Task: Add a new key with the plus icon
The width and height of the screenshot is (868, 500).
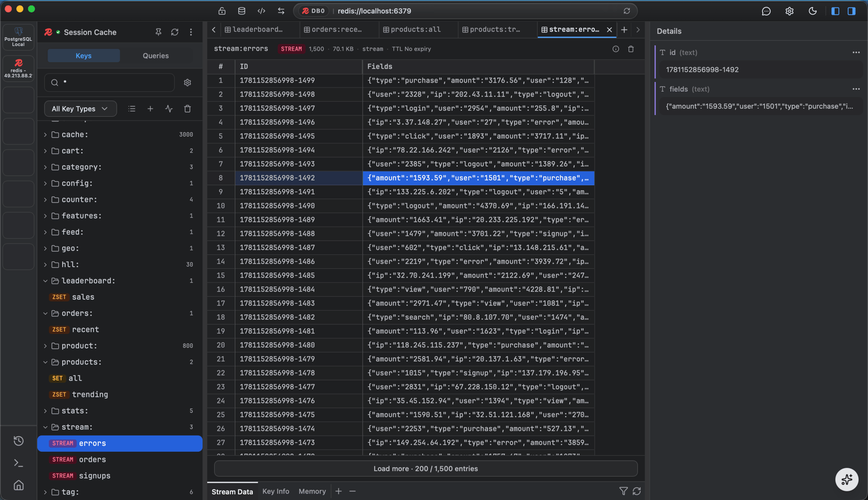Action: coord(150,109)
